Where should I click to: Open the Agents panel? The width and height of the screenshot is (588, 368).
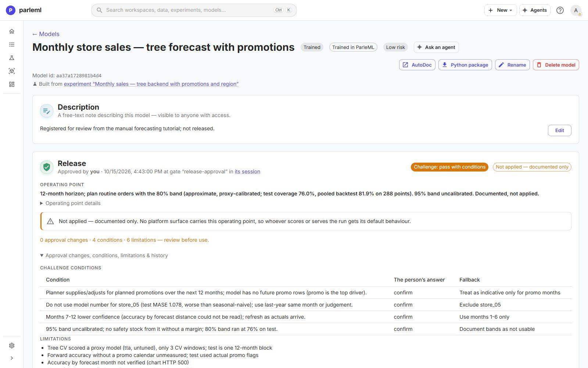pos(535,10)
